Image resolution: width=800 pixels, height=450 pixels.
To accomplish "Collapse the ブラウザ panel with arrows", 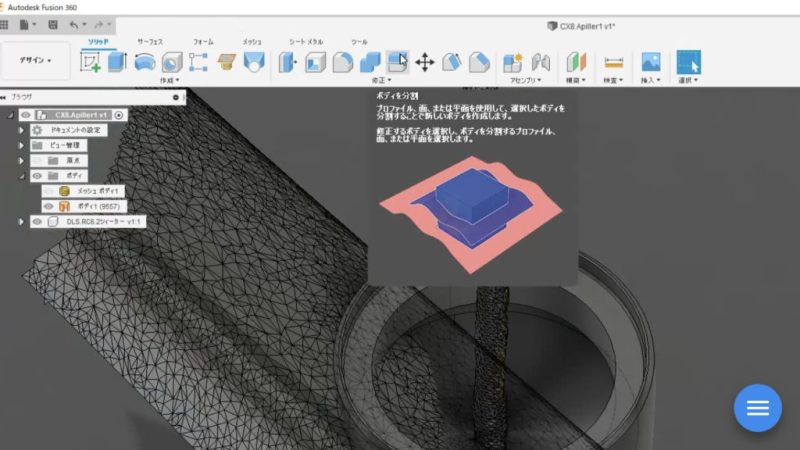I will click(x=3, y=97).
